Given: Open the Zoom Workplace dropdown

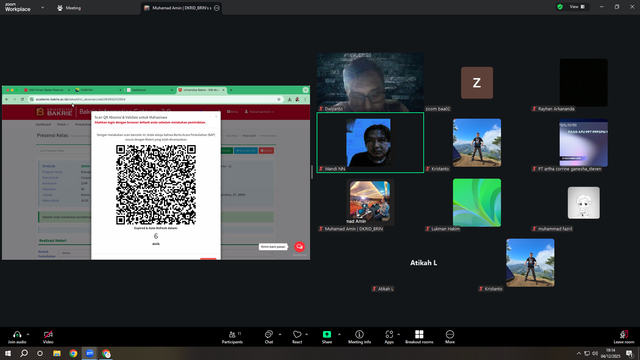Looking at the screenshot, I should point(42,7).
